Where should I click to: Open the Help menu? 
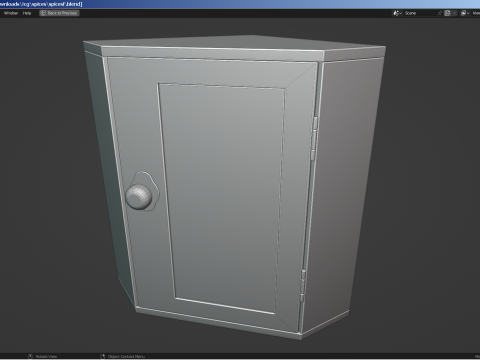point(27,13)
